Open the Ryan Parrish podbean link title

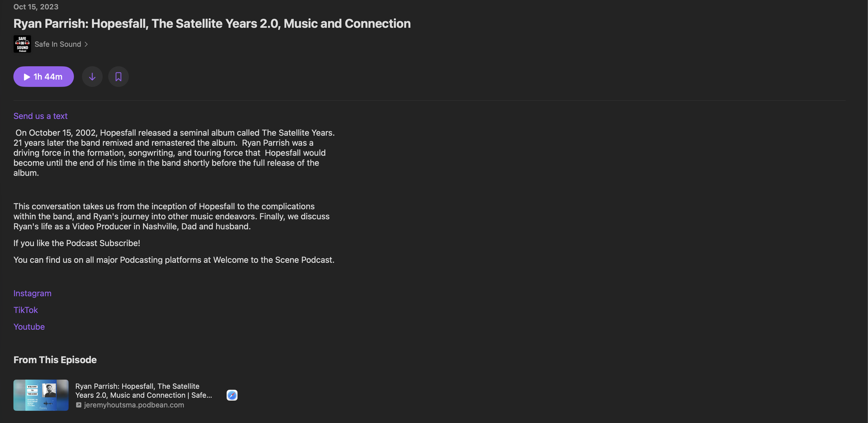pos(144,391)
